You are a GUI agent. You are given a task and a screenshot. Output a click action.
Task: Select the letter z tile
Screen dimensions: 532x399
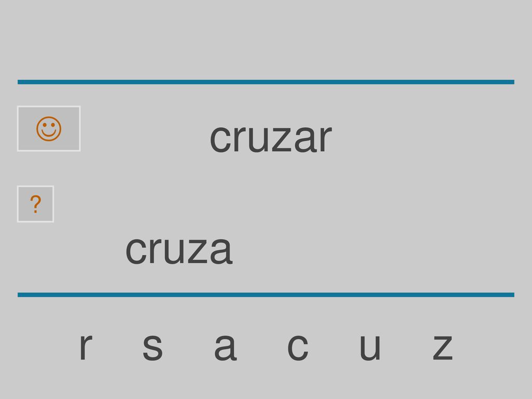point(443,347)
